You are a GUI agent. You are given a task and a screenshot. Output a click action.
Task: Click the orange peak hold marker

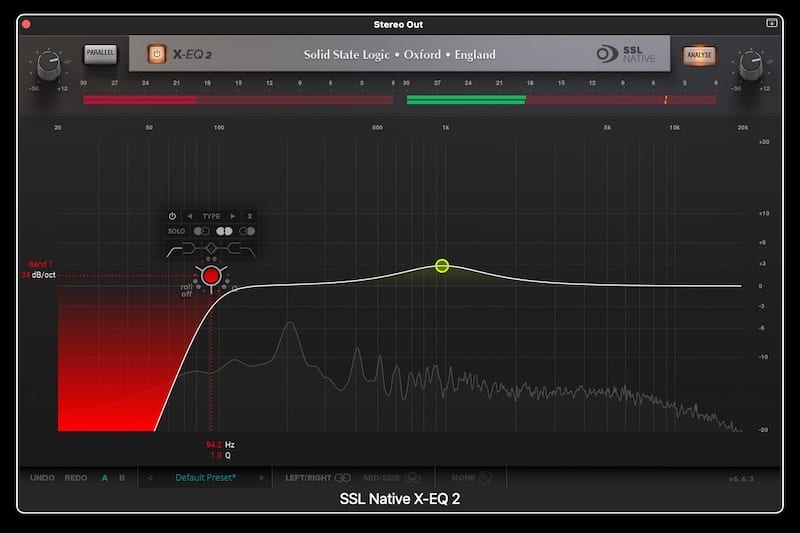pos(665,100)
